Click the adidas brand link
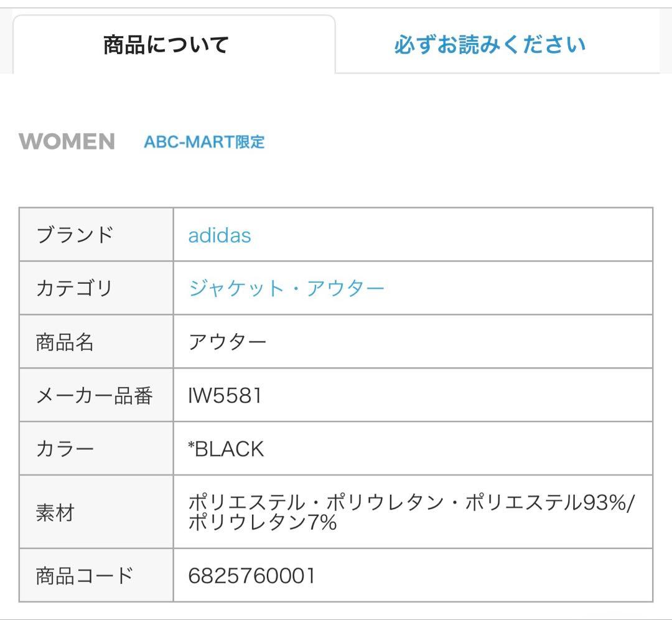Viewport: 672px width, 620px height. (219, 235)
